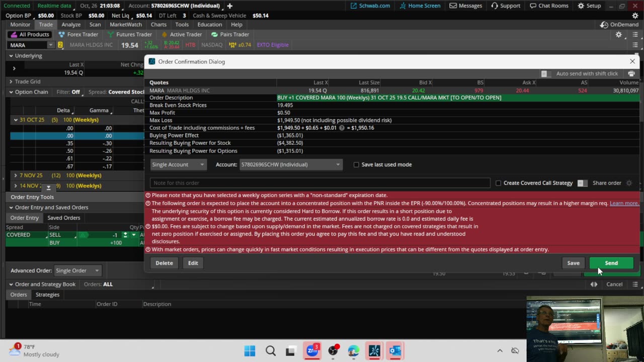Viewport: 644px width, 362px height.
Task: Open Trade tab gear settings beside the product sub-tabs
Action: pos(619,35)
